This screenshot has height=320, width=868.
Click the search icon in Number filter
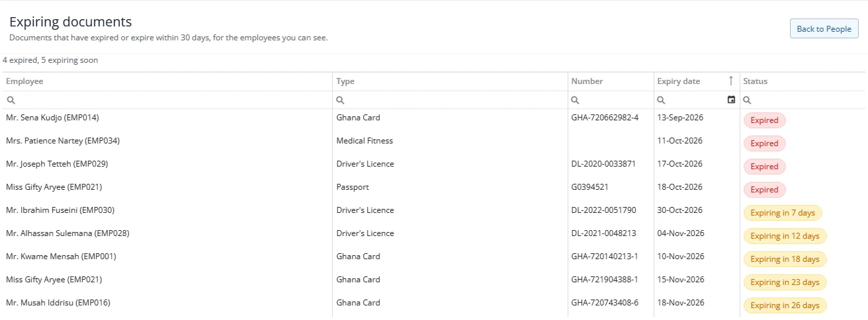coord(575,100)
